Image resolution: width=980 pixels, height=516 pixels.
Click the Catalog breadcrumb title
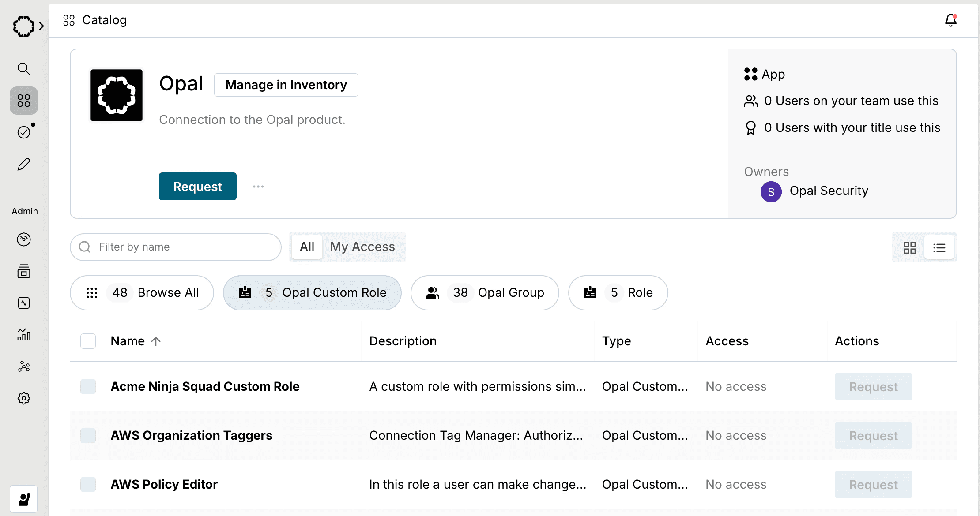pos(104,20)
